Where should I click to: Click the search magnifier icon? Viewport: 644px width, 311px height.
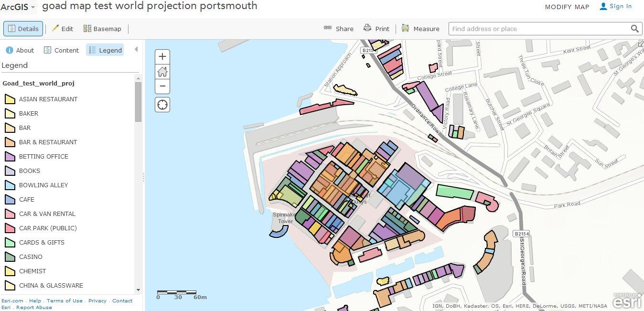(634, 29)
